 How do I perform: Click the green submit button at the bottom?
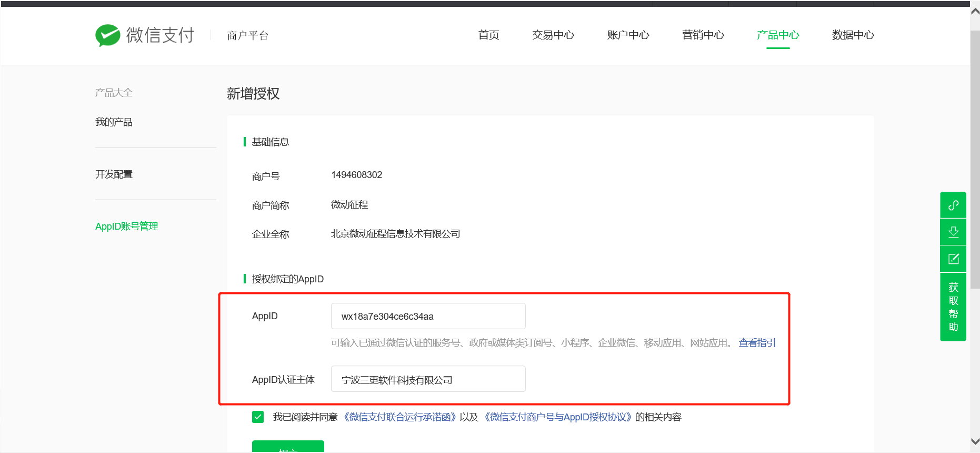[288, 447]
